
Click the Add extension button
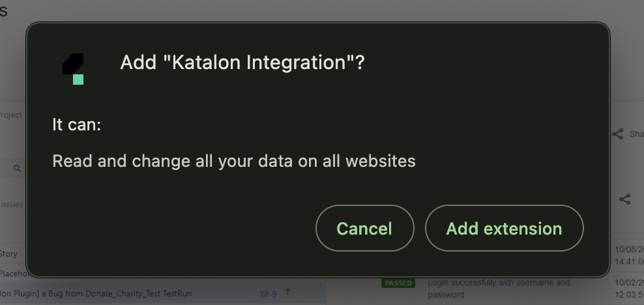pos(504,228)
